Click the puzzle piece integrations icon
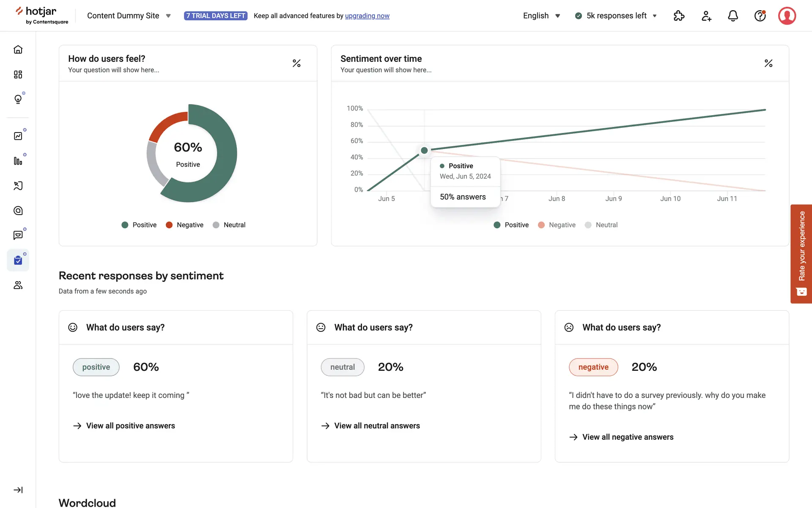Image resolution: width=812 pixels, height=508 pixels. coord(679,16)
